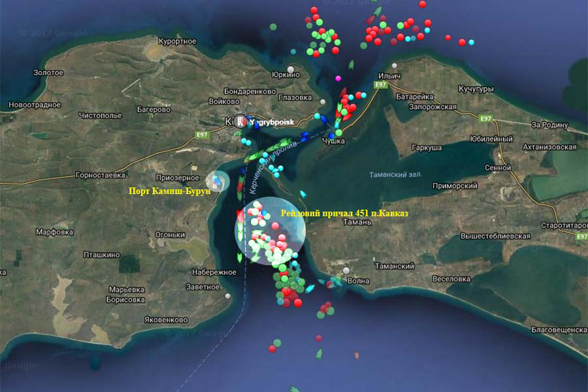
Task: Click the Тамань town label
Action: tap(357, 222)
